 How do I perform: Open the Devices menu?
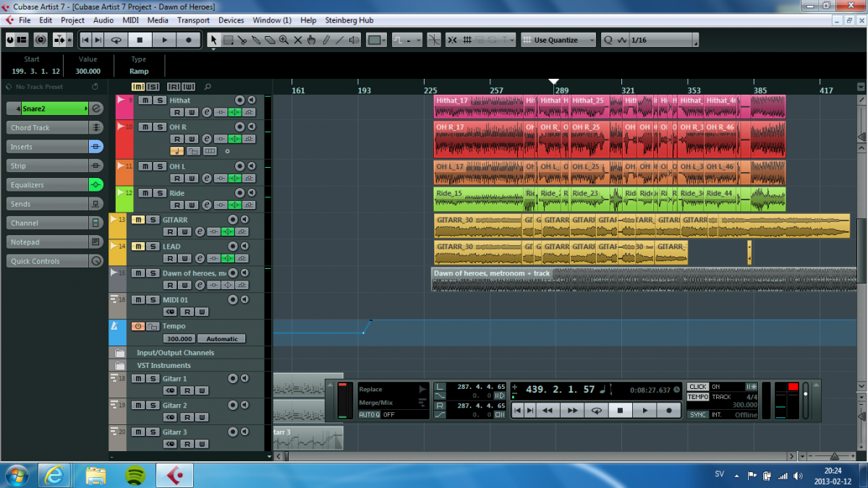click(x=231, y=20)
